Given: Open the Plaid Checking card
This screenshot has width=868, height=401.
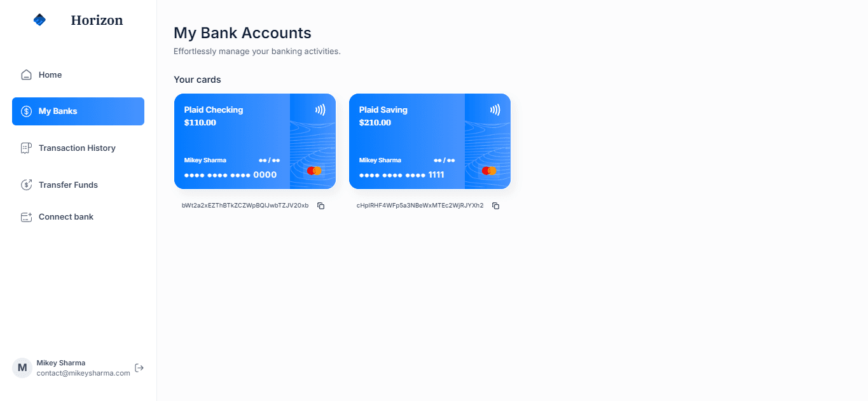Looking at the screenshot, I should tap(255, 141).
